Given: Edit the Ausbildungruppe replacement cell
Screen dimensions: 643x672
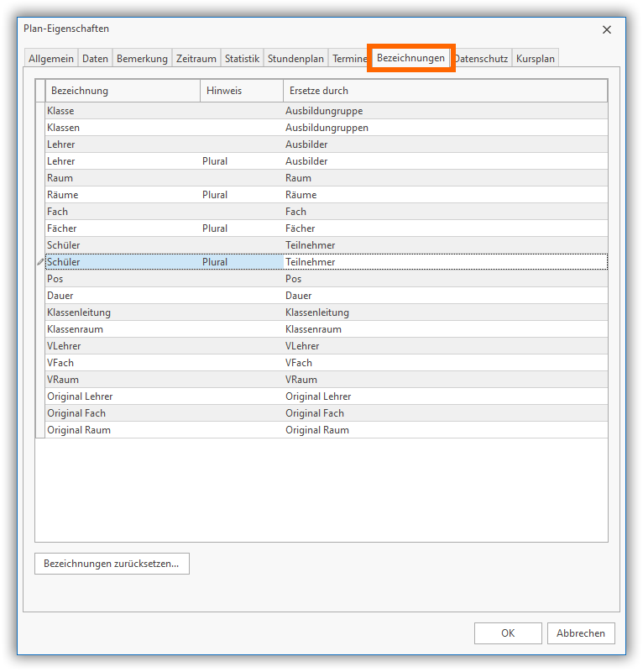Looking at the screenshot, I should (445, 111).
